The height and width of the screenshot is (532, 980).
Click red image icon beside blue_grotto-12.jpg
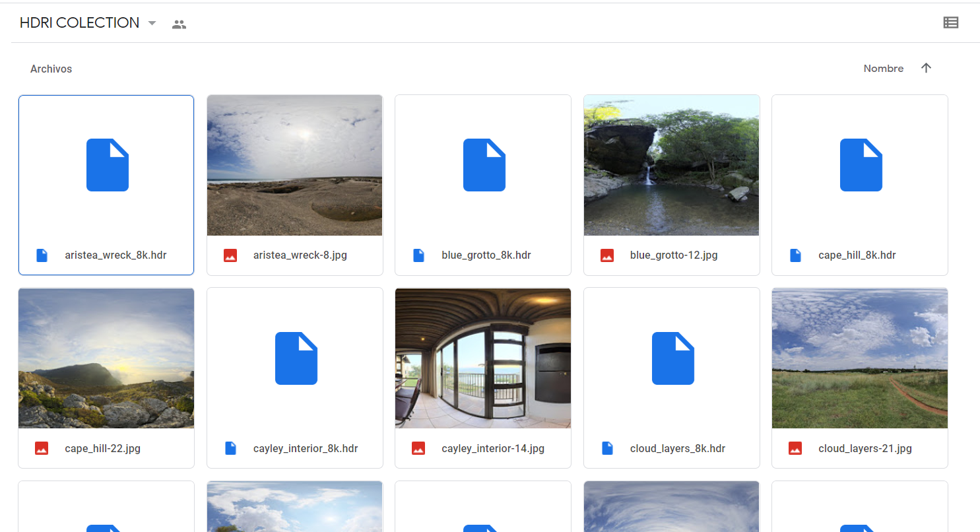click(607, 255)
